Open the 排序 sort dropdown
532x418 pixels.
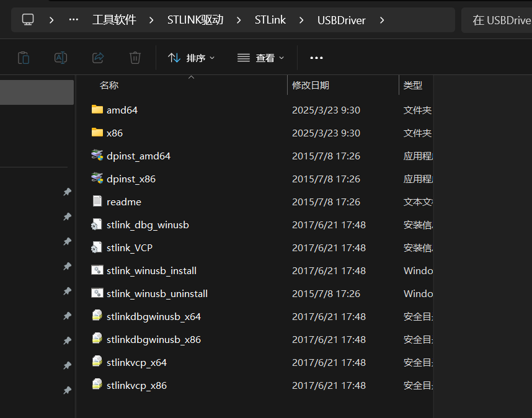click(192, 58)
